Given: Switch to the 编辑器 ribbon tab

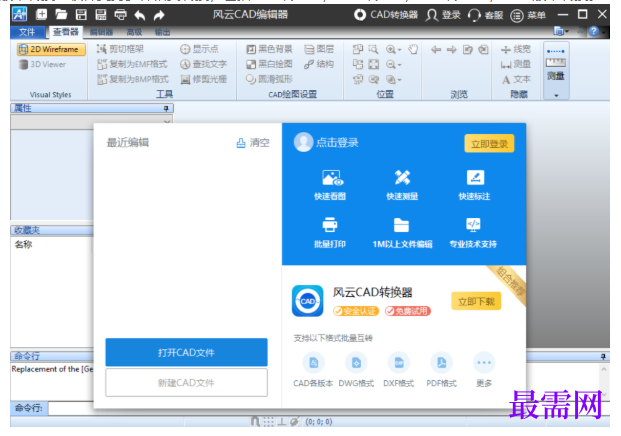Looking at the screenshot, I should pos(101,32).
